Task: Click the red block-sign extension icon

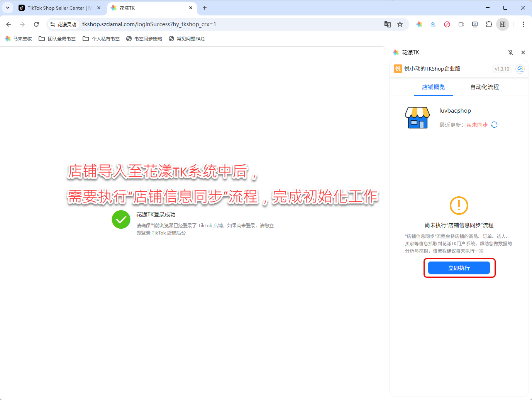Action: coord(447,24)
